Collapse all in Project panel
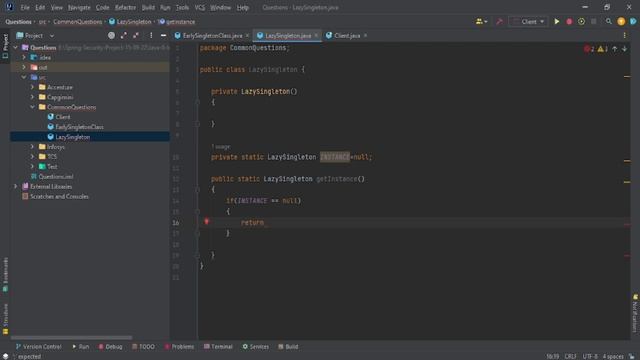Screen dimensions: 640x360 [136, 36]
